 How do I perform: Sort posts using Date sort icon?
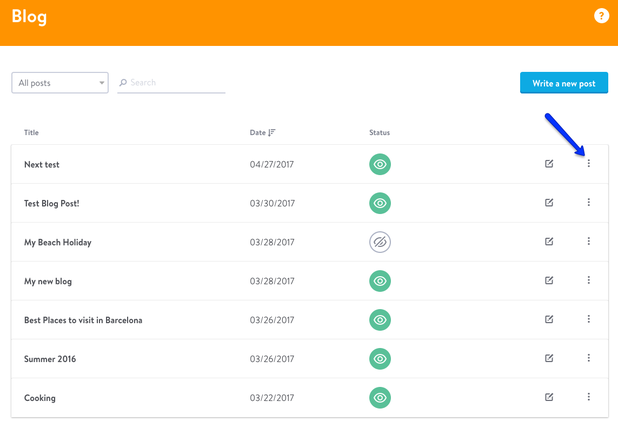[x=272, y=132]
